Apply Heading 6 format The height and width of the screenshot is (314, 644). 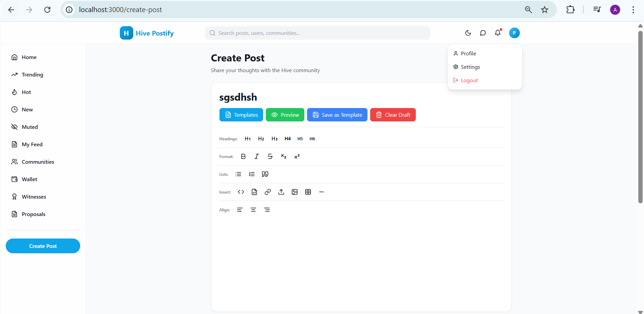tap(312, 139)
